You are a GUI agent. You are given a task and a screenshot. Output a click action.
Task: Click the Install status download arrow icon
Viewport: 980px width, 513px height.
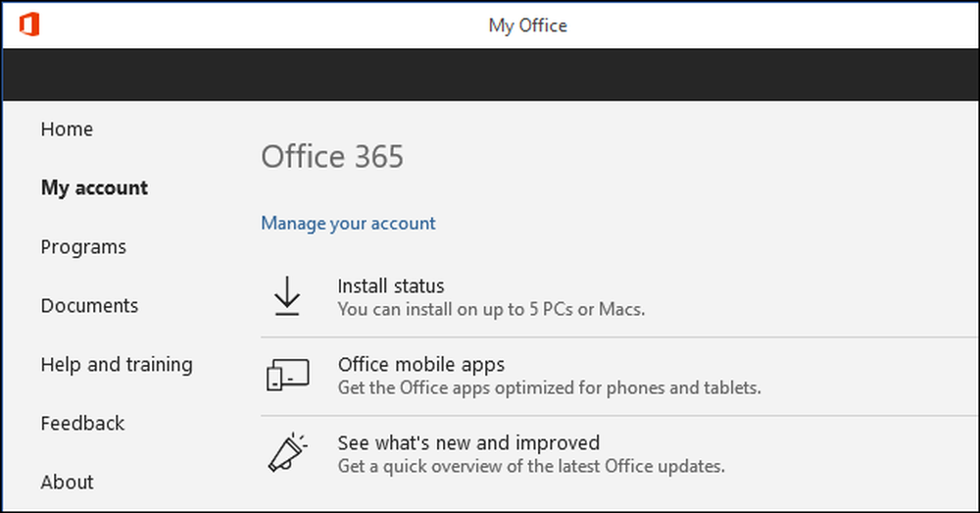point(287,296)
